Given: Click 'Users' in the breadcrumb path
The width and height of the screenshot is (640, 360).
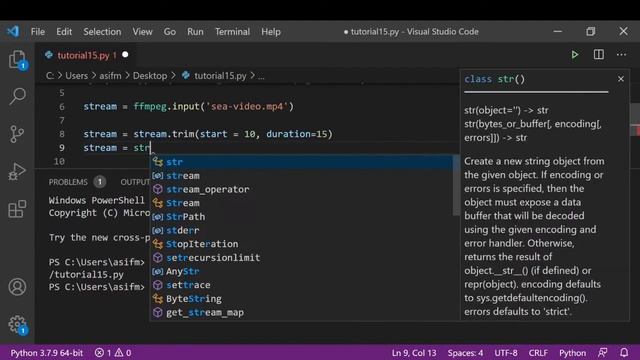Looking at the screenshot, I should (x=76, y=76).
